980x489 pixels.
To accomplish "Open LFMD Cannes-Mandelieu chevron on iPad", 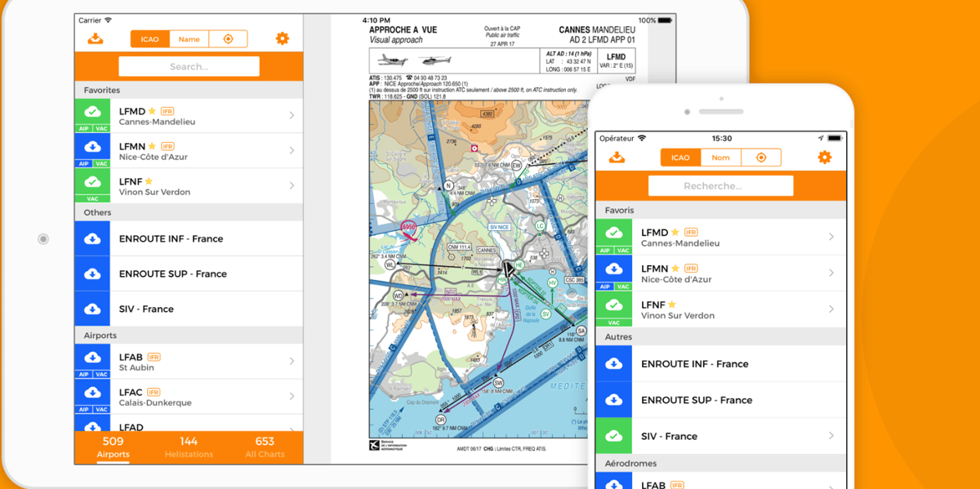I will 292,116.
